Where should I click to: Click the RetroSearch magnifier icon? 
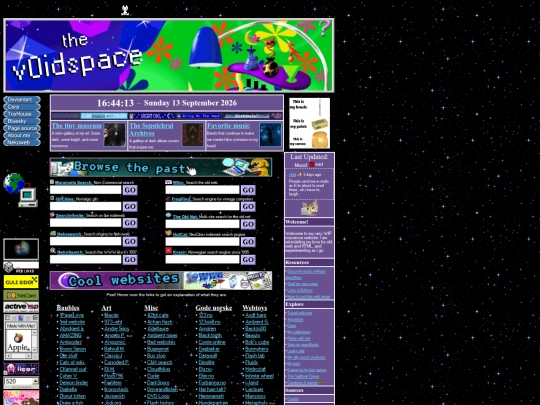[x=53, y=251]
